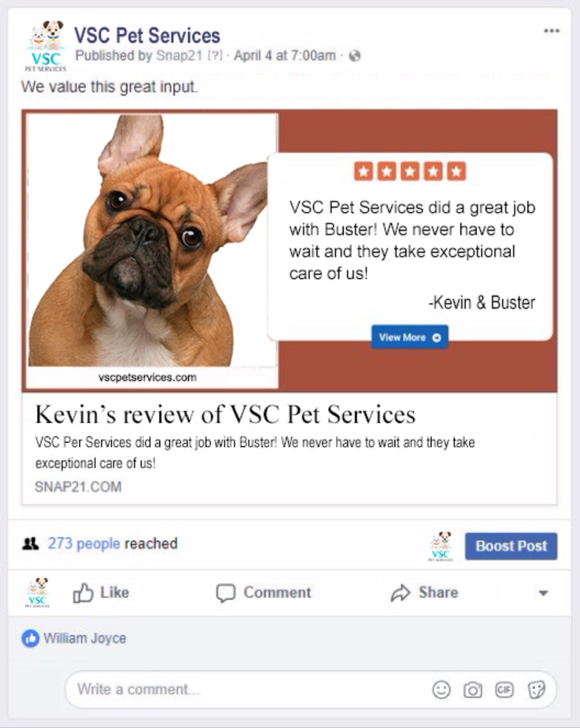Click the View More button
The height and width of the screenshot is (728, 580).
point(409,337)
